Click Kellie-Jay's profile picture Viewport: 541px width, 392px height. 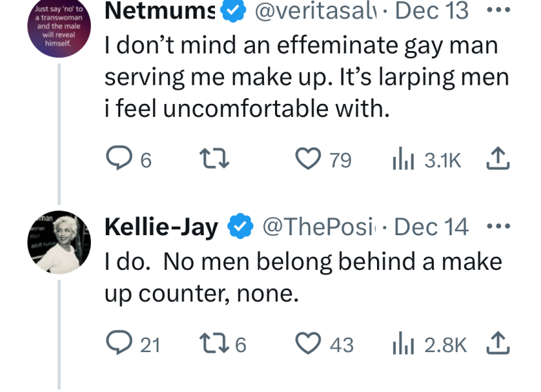[x=59, y=242]
